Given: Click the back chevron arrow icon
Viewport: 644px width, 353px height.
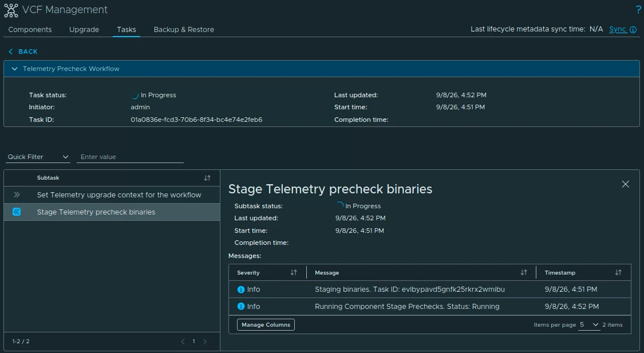Looking at the screenshot, I should tap(11, 51).
